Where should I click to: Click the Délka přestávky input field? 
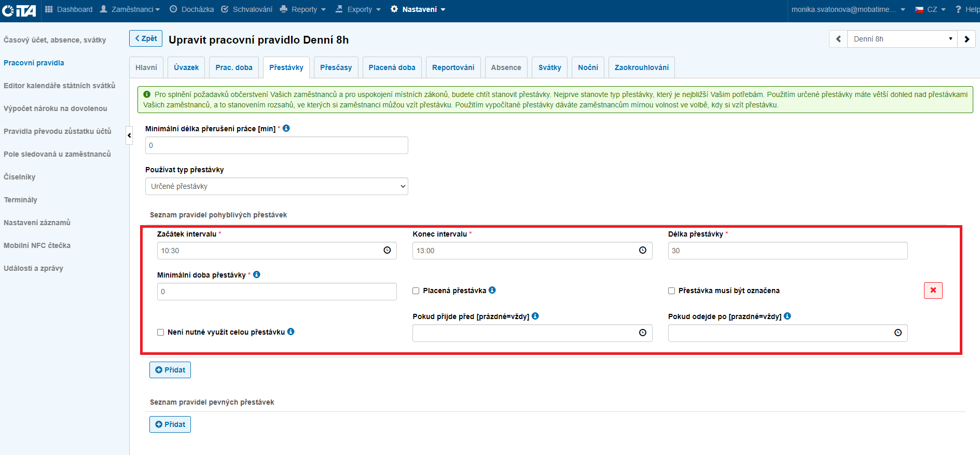[x=788, y=251]
